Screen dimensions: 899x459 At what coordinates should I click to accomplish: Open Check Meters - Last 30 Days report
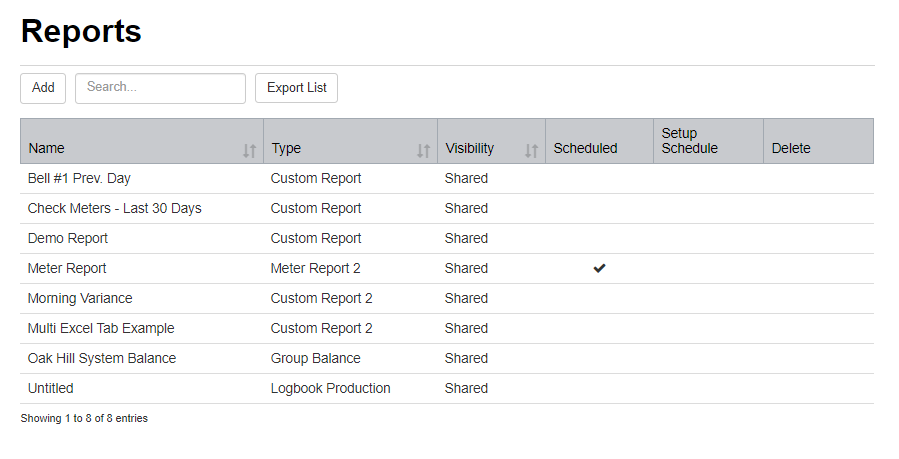114,208
